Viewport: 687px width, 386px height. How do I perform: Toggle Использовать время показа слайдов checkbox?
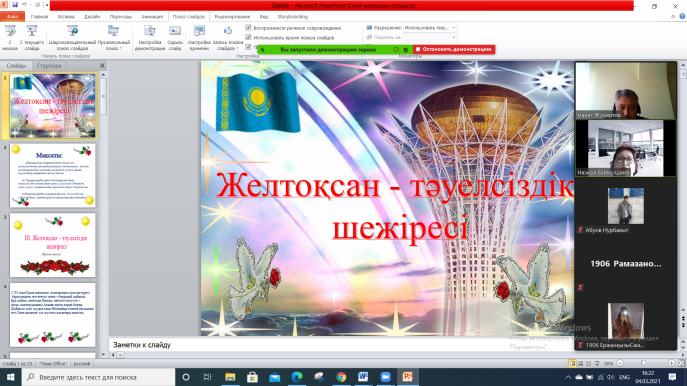(248, 38)
